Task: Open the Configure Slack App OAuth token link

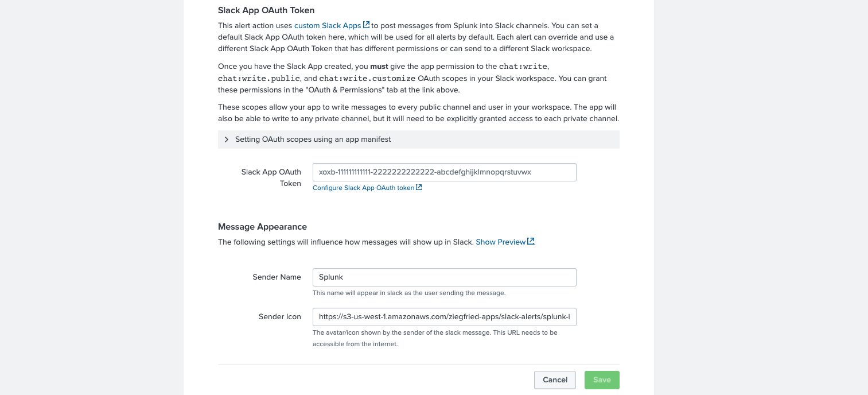Action: coord(363,188)
